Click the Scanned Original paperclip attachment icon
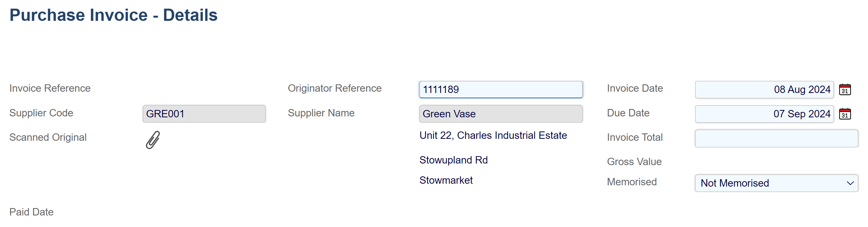The height and width of the screenshot is (227, 868). [x=153, y=139]
